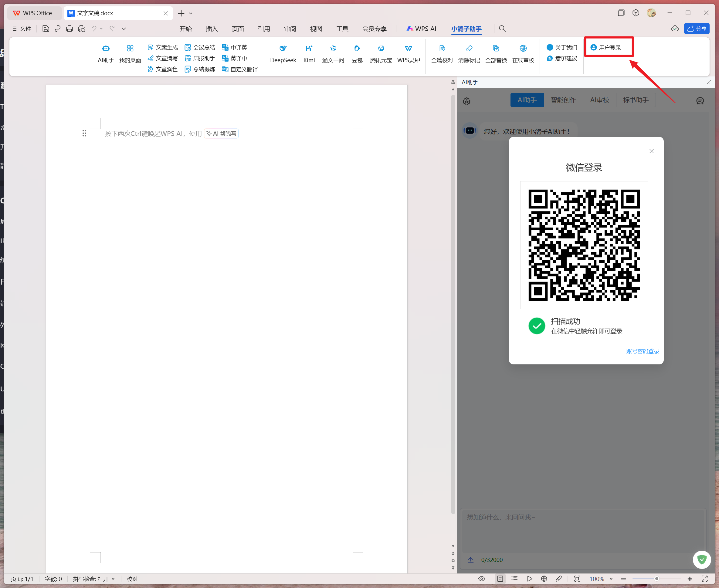Switch to the 引用 ribbon tab
This screenshot has height=588, width=719.
coord(264,29)
